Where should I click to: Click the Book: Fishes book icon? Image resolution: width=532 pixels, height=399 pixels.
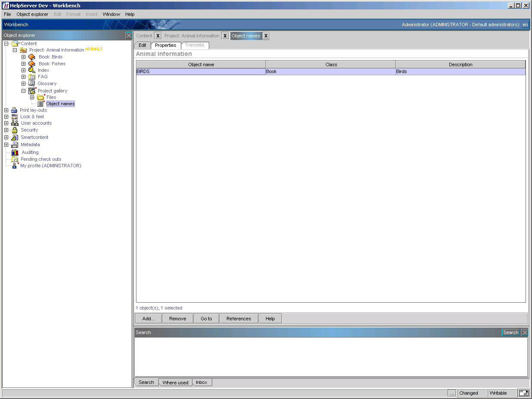[32, 64]
